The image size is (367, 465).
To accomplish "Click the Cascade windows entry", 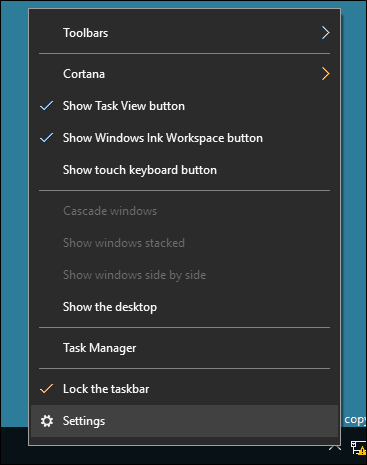I will coord(184,211).
